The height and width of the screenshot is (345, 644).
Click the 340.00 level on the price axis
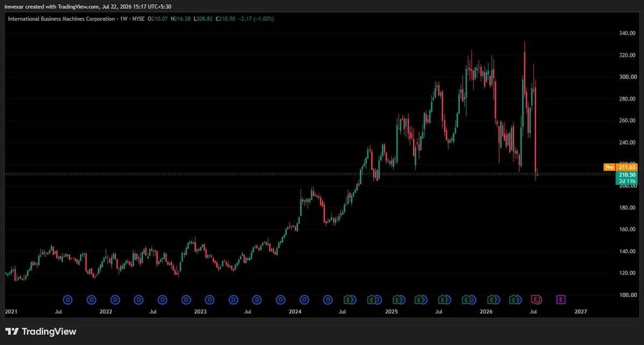(628, 33)
